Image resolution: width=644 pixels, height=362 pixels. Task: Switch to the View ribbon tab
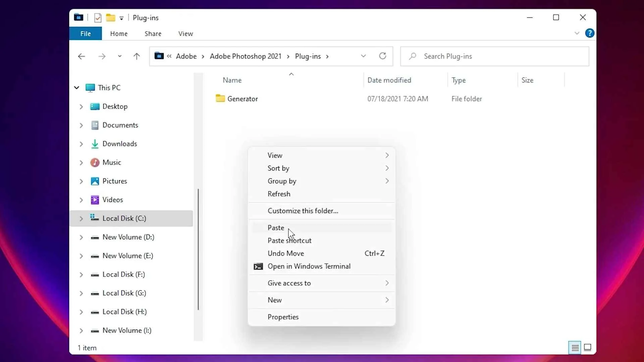pos(185,34)
